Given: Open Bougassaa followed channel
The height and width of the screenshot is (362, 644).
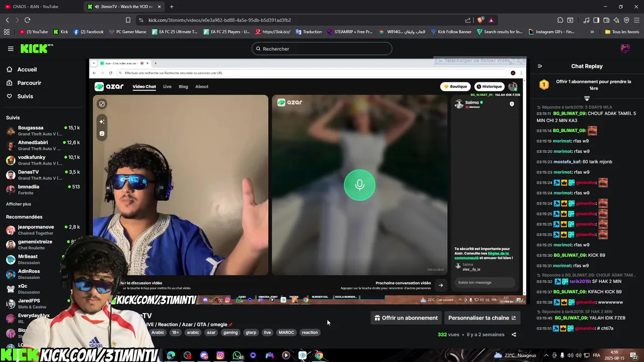Looking at the screenshot, I should 43,131.
